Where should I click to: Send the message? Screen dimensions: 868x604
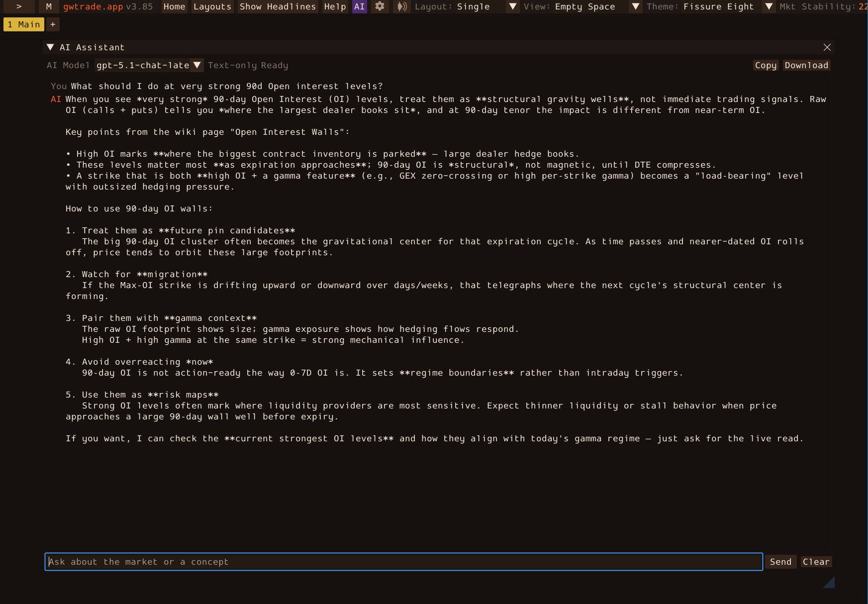point(780,562)
